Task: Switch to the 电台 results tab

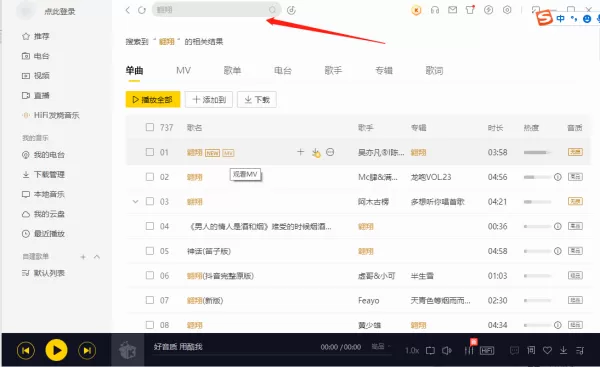Action: tap(283, 70)
